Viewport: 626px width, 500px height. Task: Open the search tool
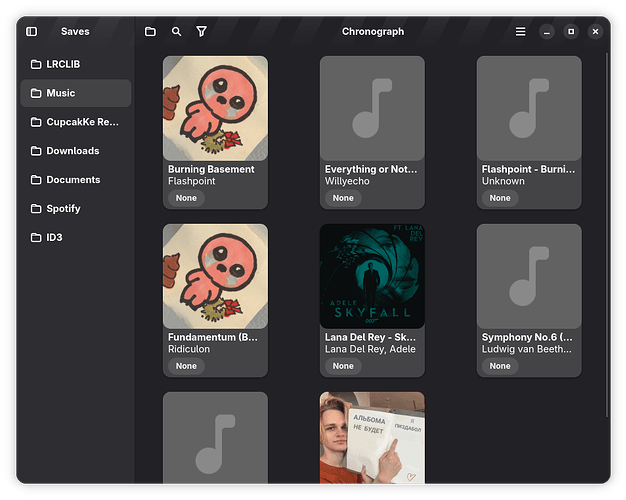click(x=176, y=31)
